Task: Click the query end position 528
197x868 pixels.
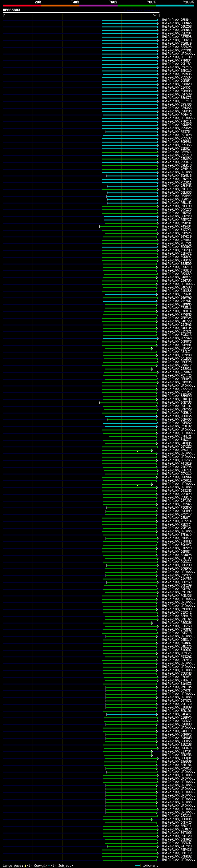Action: point(155,15)
